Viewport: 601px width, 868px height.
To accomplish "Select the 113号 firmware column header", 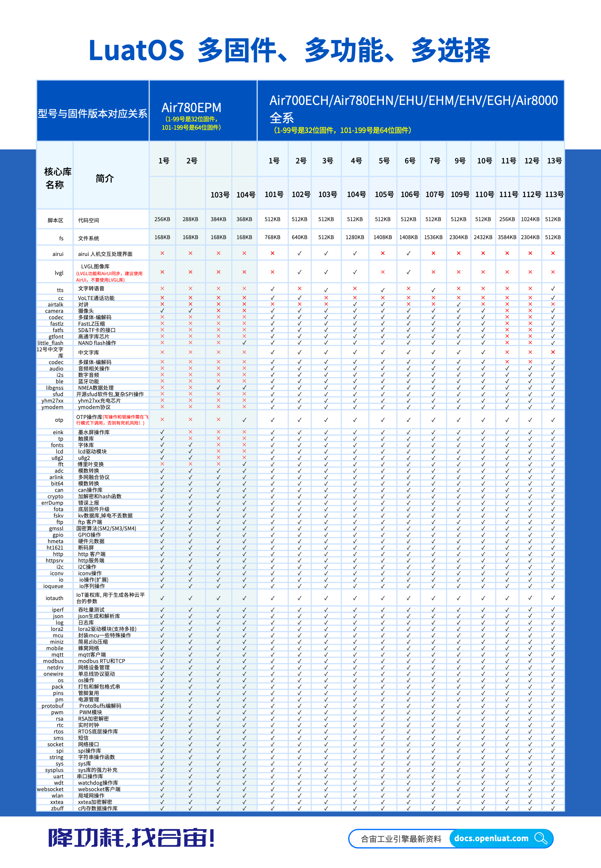I will (x=554, y=194).
